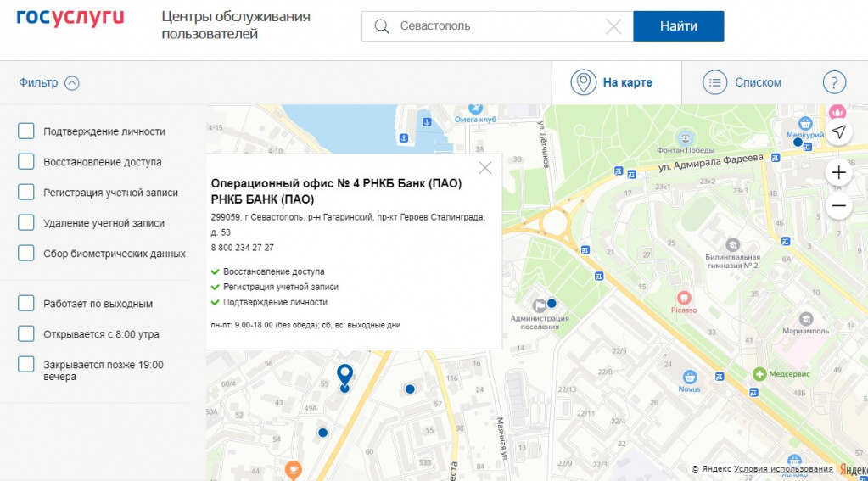
Task: Check Подтверждение личности filter
Action: click(x=26, y=131)
